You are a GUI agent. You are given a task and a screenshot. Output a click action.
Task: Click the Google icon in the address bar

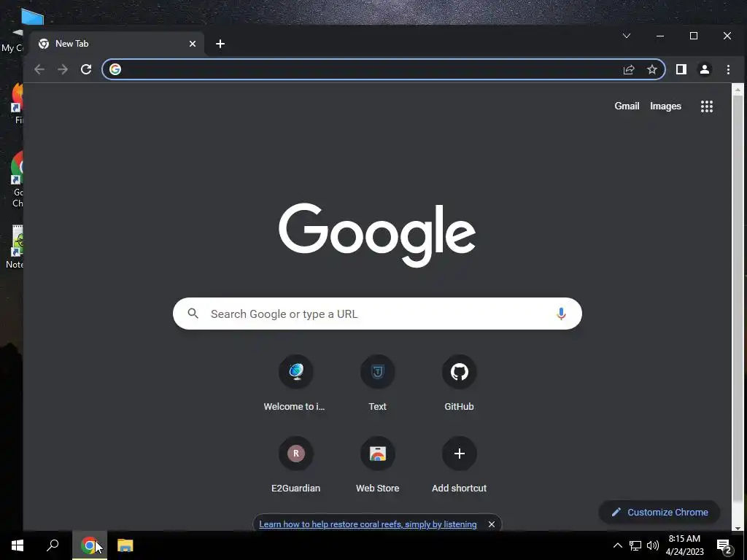point(115,69)
